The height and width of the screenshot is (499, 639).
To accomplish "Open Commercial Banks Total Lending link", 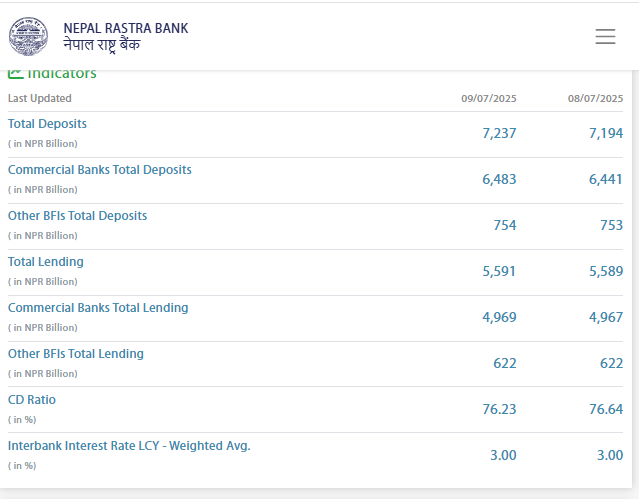I will [x=98, y=308].
